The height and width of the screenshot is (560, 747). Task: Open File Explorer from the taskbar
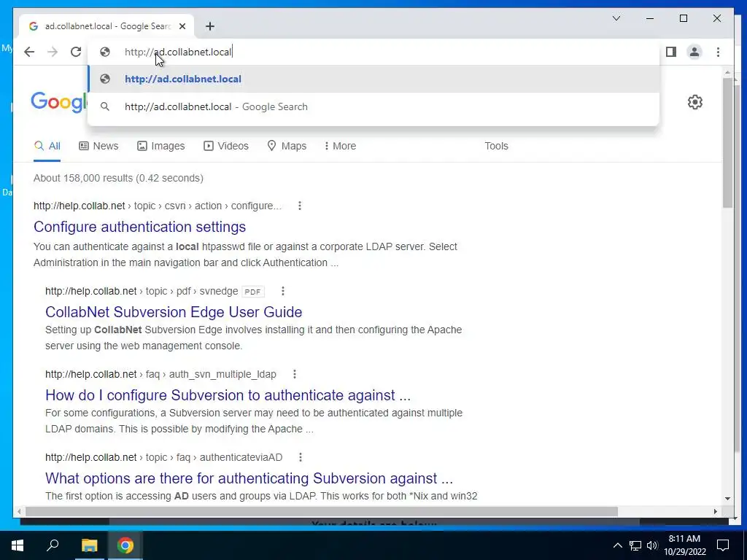pyautogui.click(x=89, y=545)
